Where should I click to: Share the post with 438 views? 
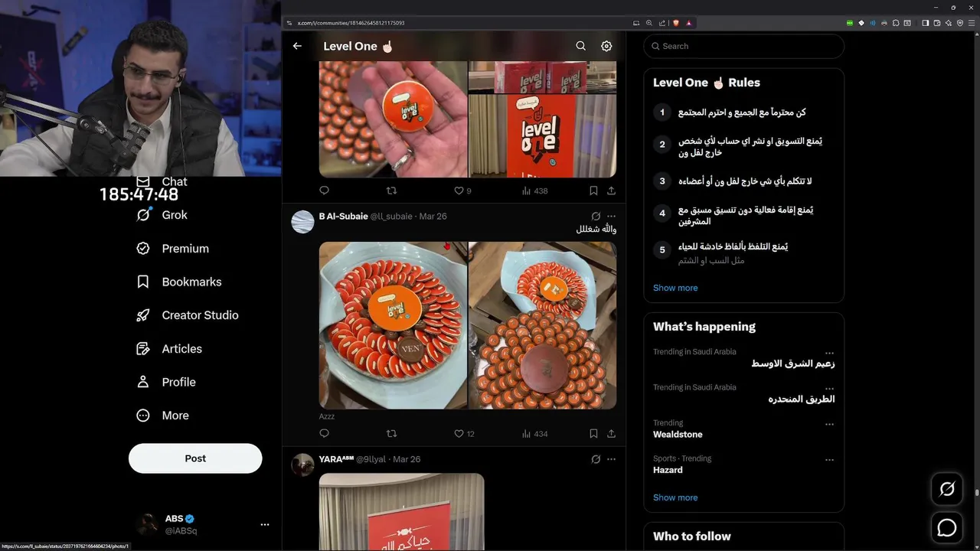pos(611,191)
